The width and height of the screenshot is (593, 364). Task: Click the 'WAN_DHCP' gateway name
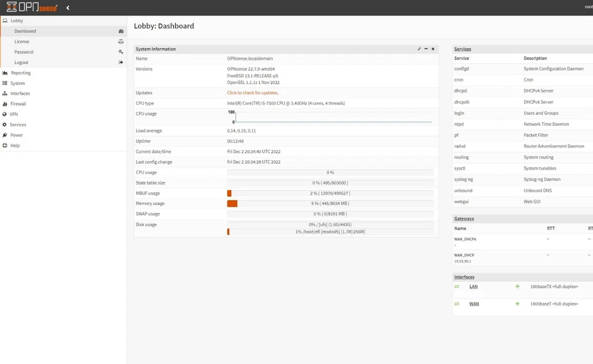click(x=464, y=255)
